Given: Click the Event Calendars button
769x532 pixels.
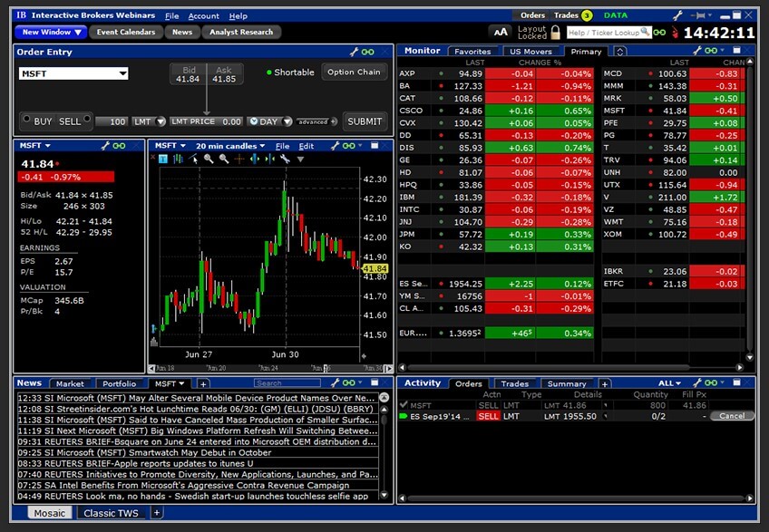Looking at the screenshot, I should tap(125, 33).
